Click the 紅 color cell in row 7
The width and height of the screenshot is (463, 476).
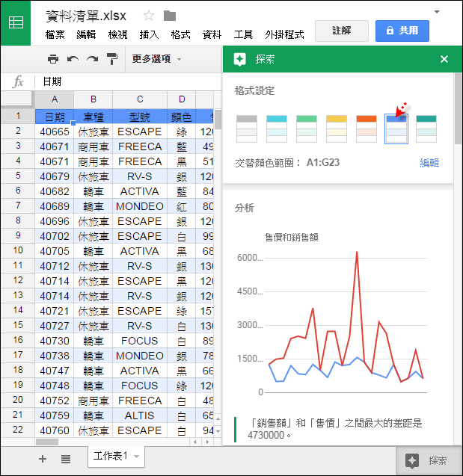tap(182, 206)
